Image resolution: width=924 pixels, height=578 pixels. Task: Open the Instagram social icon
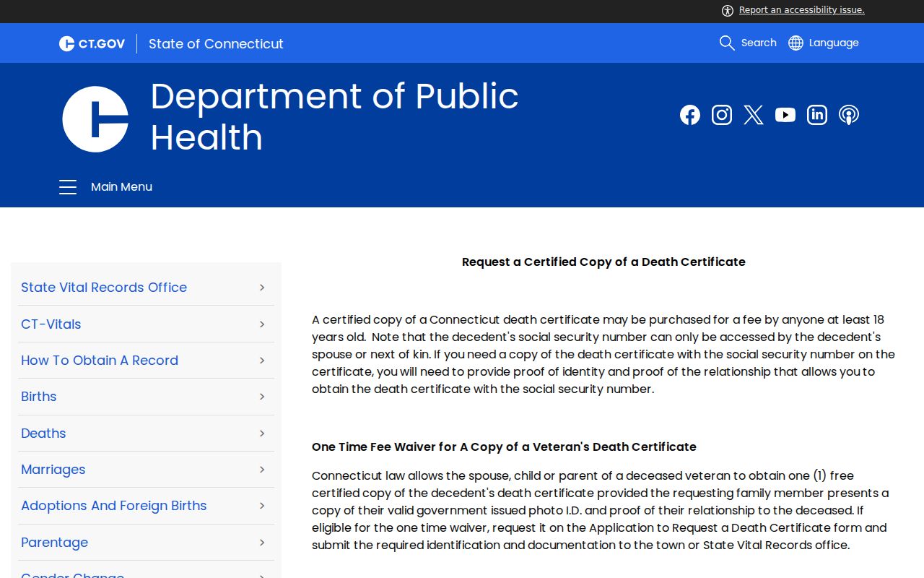(722, 115)
